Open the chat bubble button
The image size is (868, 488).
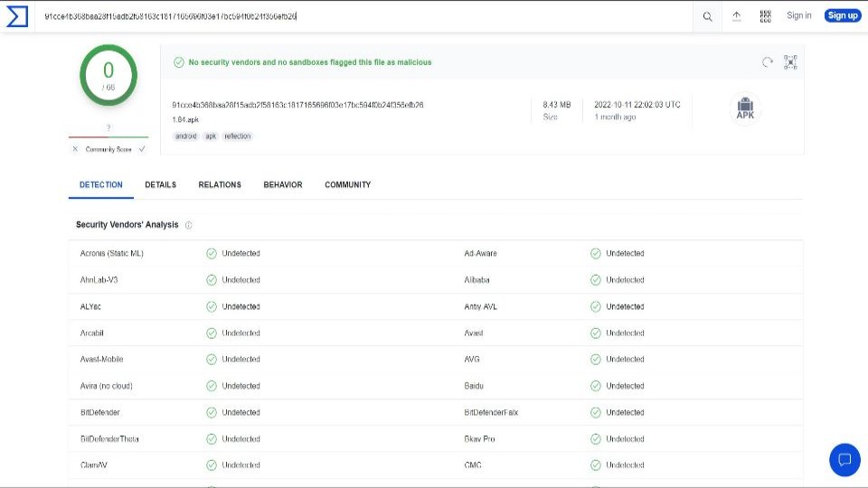click(844, 459)
